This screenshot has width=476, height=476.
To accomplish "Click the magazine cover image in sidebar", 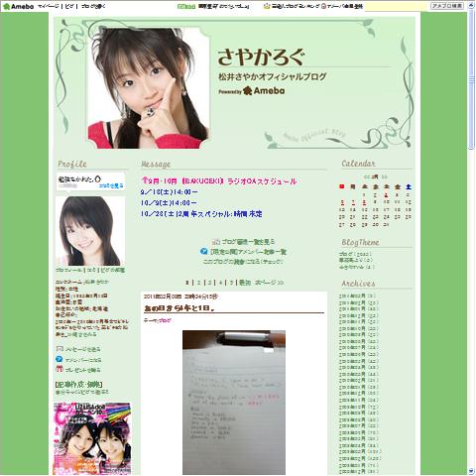I will (92, 438).
